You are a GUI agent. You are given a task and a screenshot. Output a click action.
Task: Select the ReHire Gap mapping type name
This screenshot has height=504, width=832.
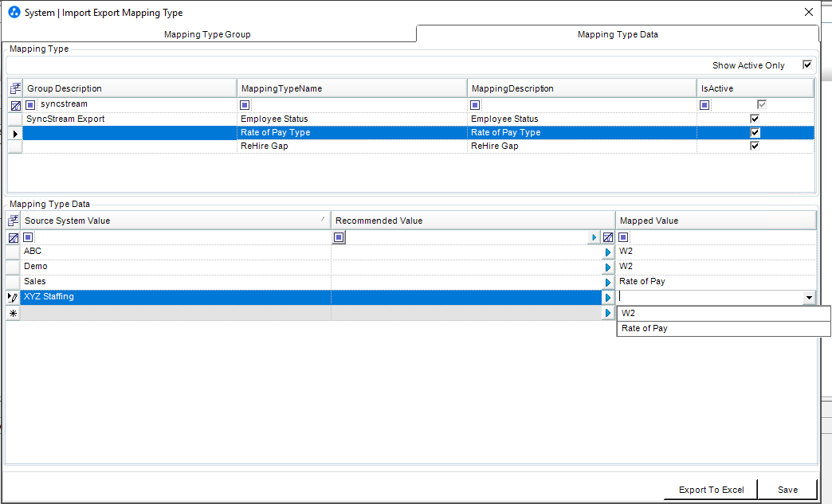(351, 146)
